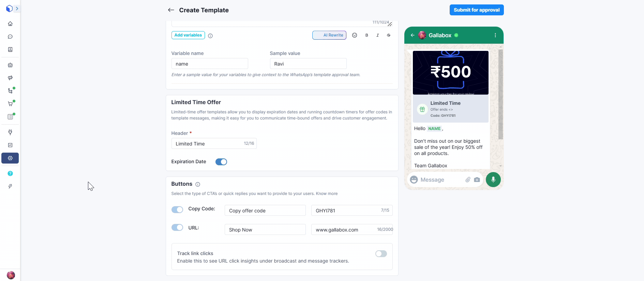Image resolution: width=644 pixels, height=281 pixels.
Task: Open the shopping cart section
Action: tap(10, 104)
